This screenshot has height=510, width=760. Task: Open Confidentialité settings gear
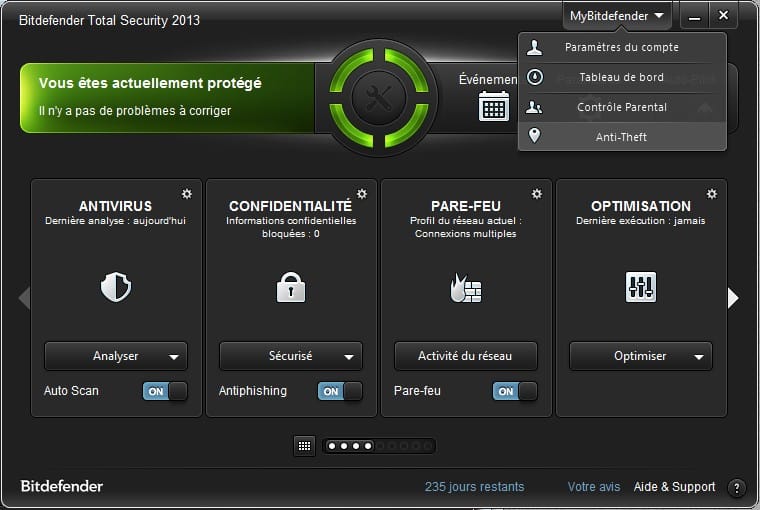pyautogui.click(x=362, y=194)
